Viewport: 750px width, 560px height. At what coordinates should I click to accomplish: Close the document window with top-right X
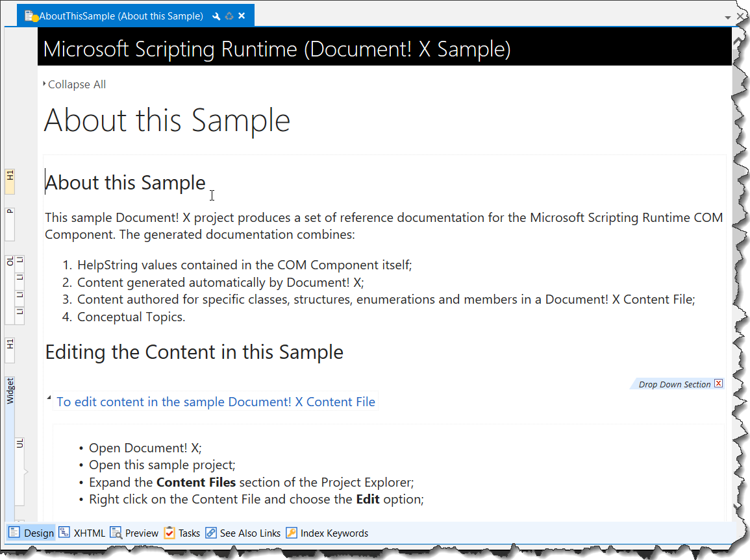(740, 16)
